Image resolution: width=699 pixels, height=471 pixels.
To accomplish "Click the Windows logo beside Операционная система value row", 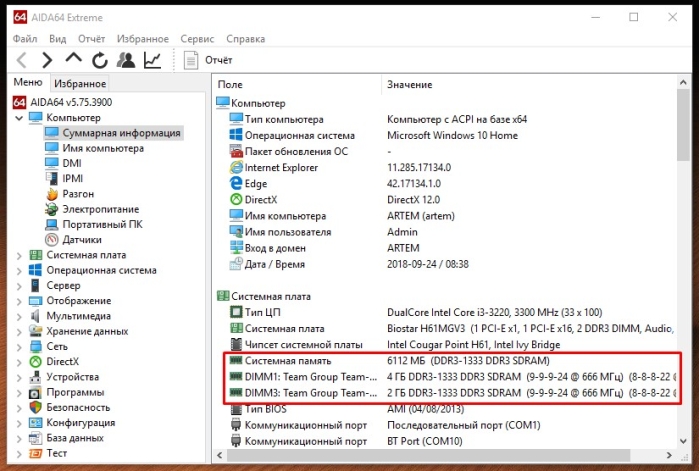I will click(x=236, y=135).
